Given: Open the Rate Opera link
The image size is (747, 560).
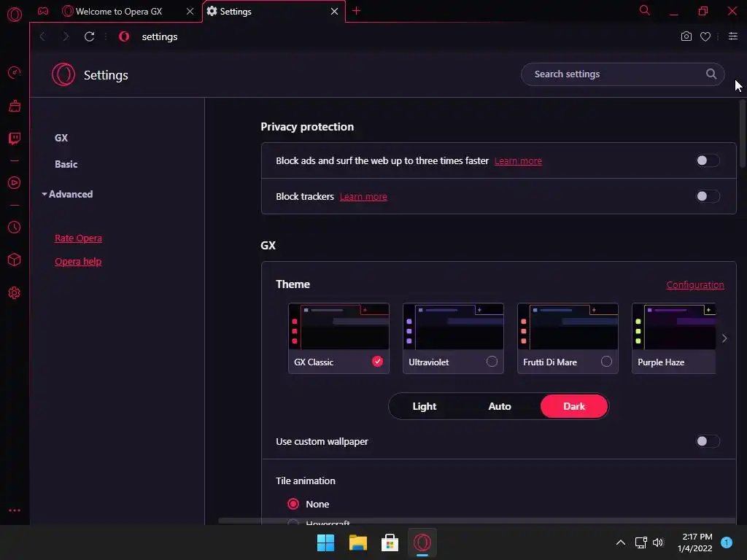Looking at the screenshot, I should [x=78, y=238].
